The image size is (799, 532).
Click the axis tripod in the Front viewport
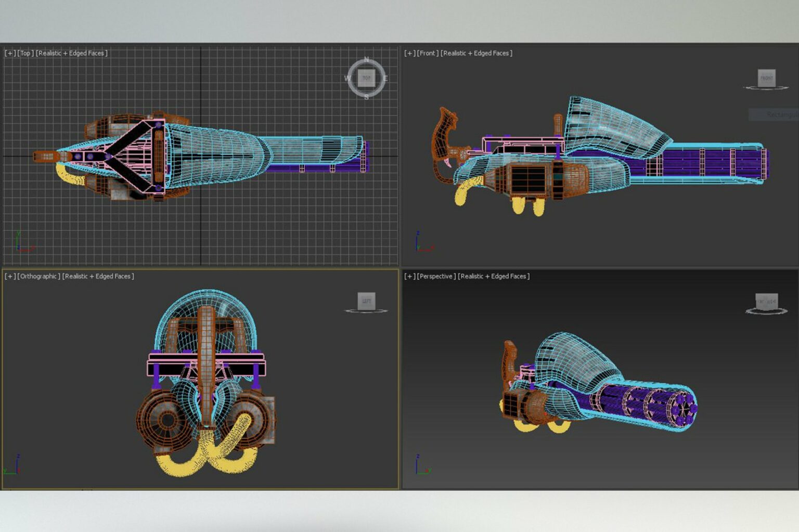[419, 241]
